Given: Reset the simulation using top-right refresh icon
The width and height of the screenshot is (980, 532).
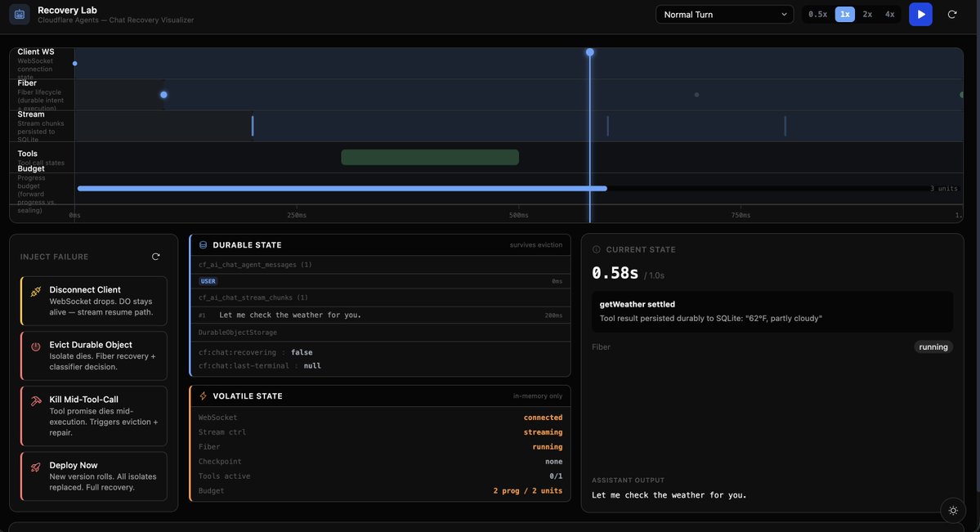Looking at the screenshot, I should (952, 15).
